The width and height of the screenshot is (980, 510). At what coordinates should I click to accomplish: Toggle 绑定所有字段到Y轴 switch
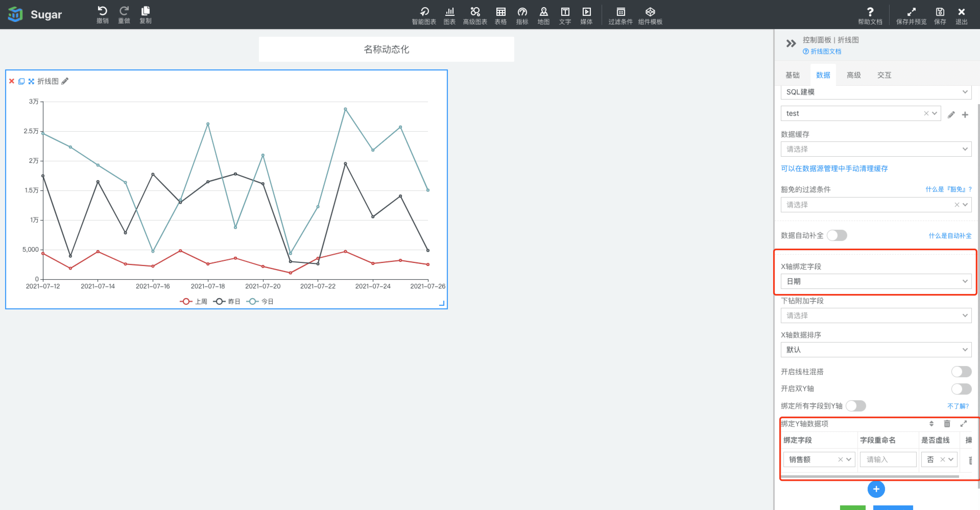[856, 406]
